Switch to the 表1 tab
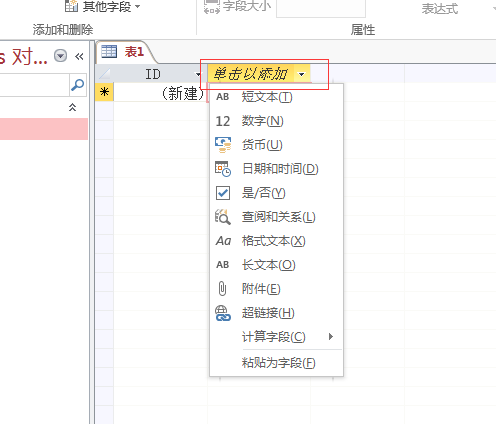This screenshot has width=496, height=424. point(123,52)
